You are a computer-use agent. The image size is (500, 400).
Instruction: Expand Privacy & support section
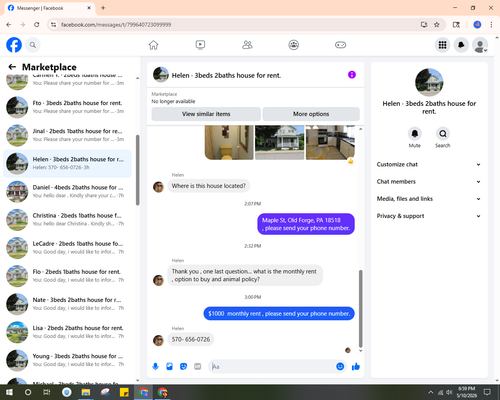(x=429, y=216)
